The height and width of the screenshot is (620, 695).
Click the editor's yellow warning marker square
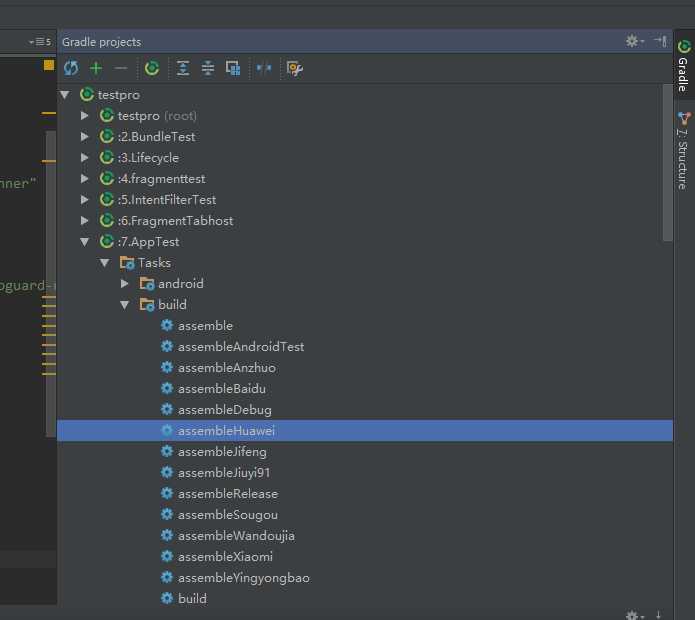click(49, 66)
